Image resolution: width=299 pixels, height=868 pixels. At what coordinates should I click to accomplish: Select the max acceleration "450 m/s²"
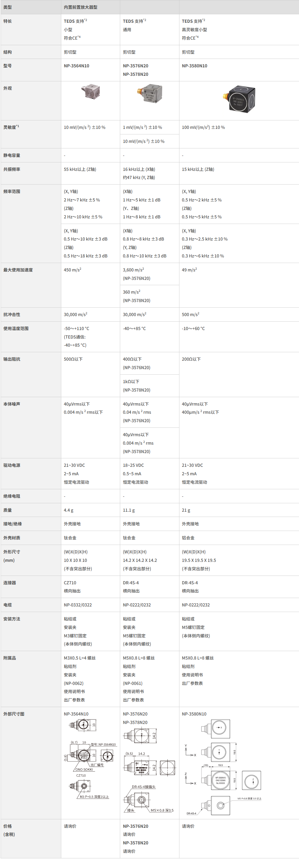coord(72,270)
